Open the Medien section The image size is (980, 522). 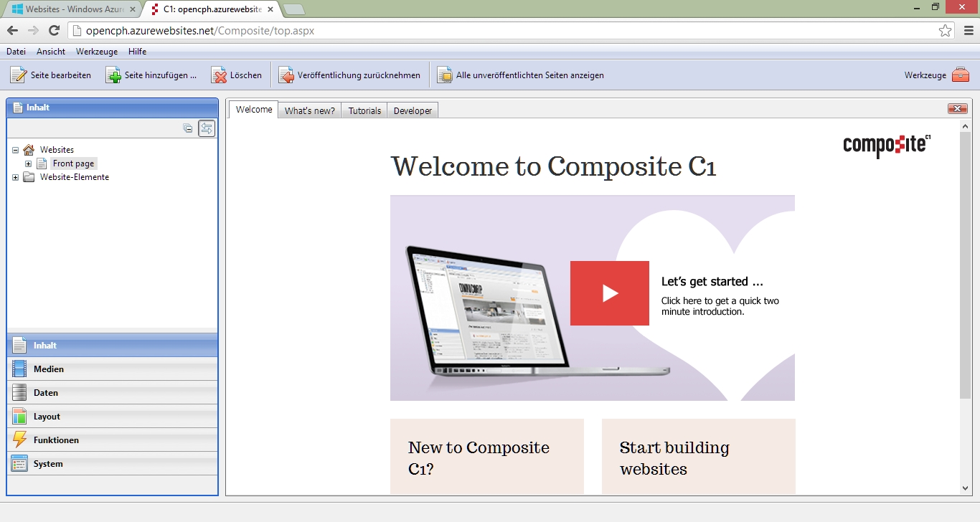click(x=49, y=369)
